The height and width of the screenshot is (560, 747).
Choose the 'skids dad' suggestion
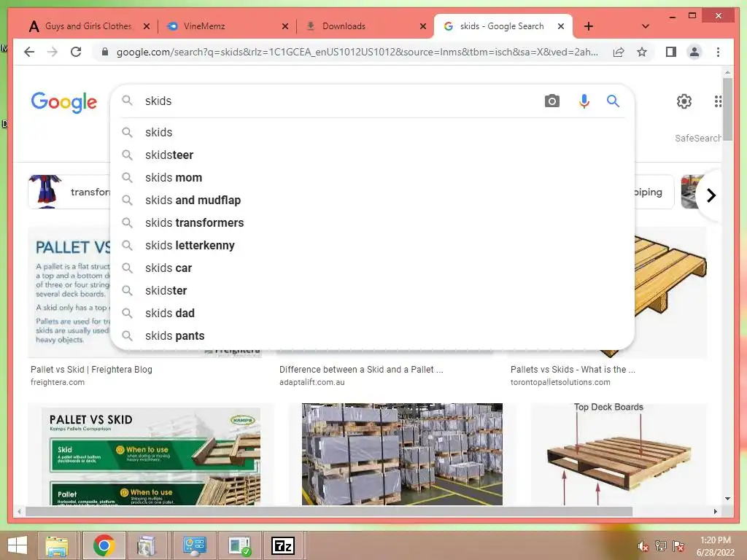pos(373,314)
